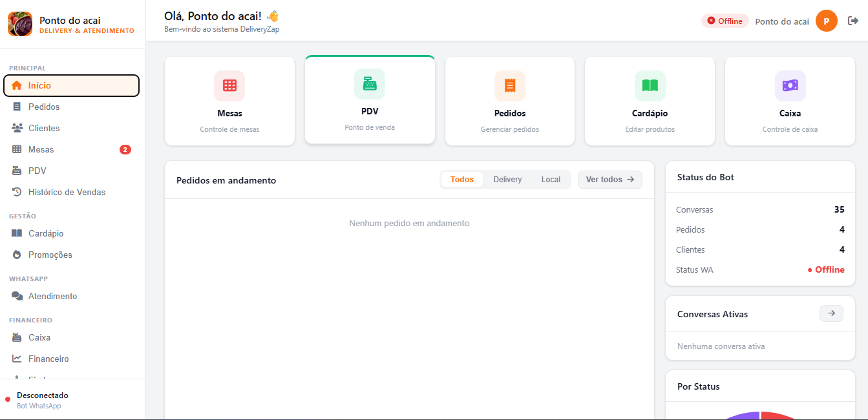Click the Financeiro chart icon in sidebar

pyautogui.click(x=17, y=359)
